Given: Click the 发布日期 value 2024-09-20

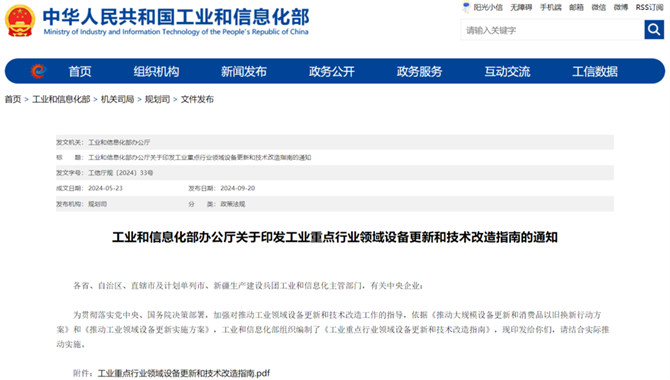Looking at the screenshot, I should click(x=238, y=188).
